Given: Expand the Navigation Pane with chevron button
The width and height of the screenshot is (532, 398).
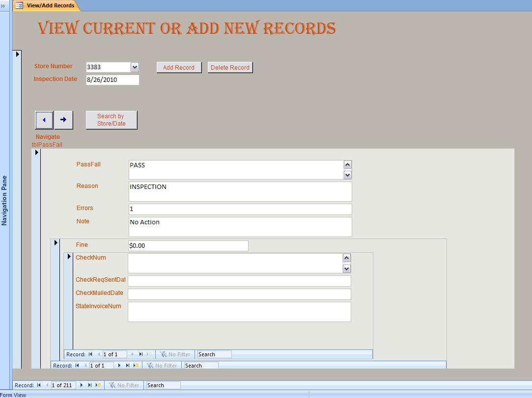Looking at the screenshot, I should pyautogui.click(x=3, y=6).
